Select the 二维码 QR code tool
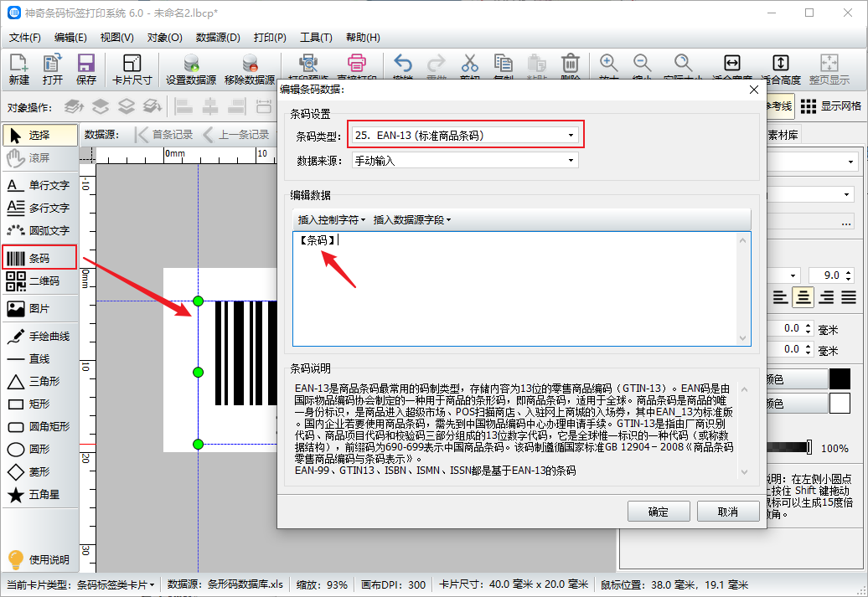Image resolution: width=868 pixels, height=597 pixels. click(x=39, y=280)
